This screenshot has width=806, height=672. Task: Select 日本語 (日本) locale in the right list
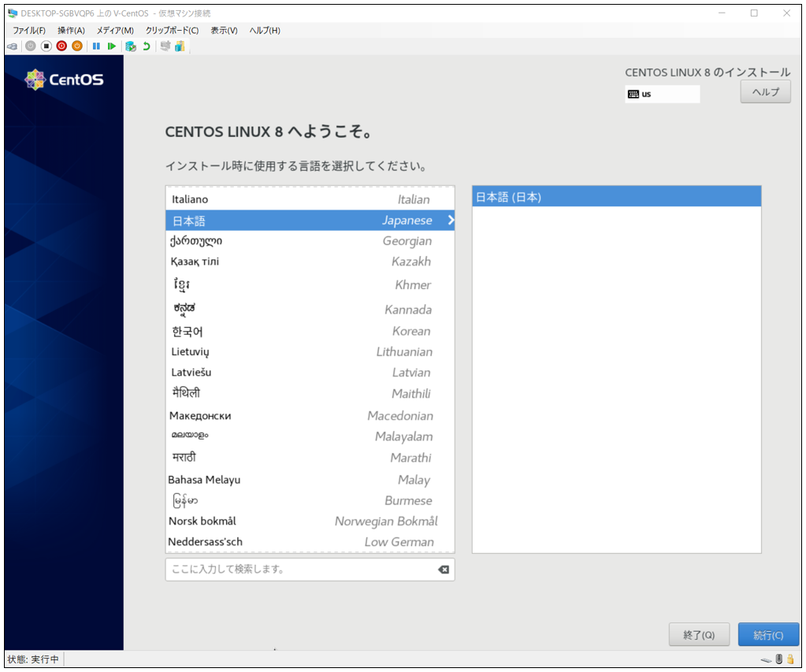click(x=616, y=197)
